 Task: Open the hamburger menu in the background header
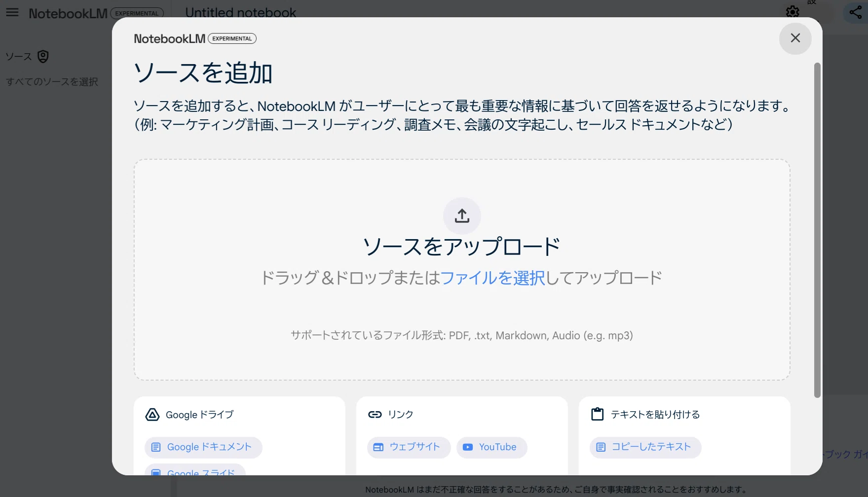pyautogui.click(x=12, y=12)
